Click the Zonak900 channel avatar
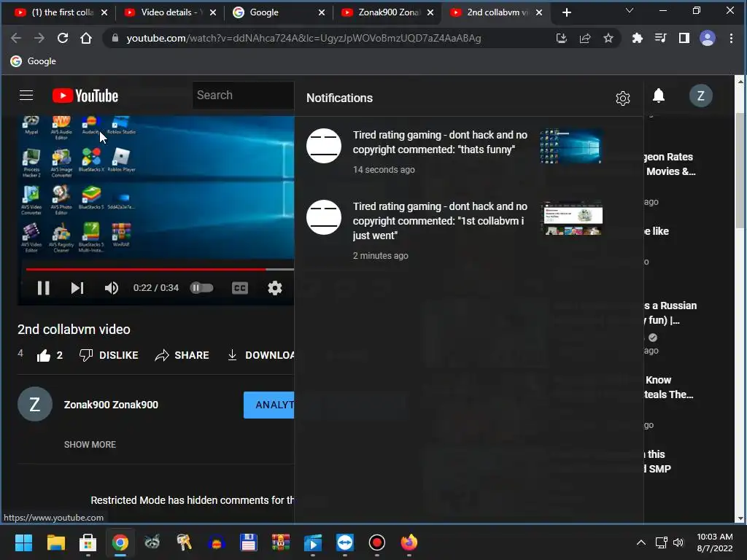Image resolution: width=747 pixels, height=560 pixels. click(35, 404)
